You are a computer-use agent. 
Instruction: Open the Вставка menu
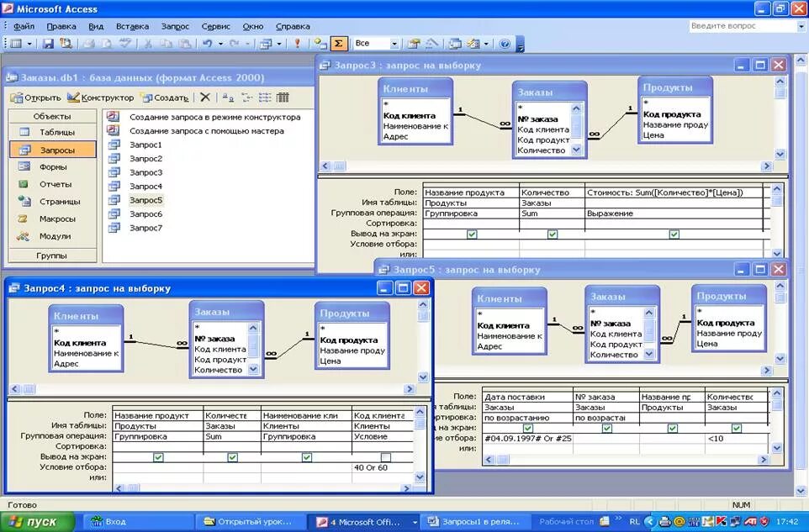coord(132,26)
